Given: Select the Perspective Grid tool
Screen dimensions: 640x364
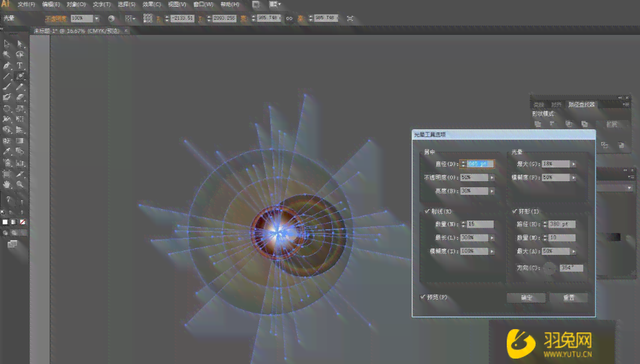Looking at the screenshot, I should (x=20, y=130).
